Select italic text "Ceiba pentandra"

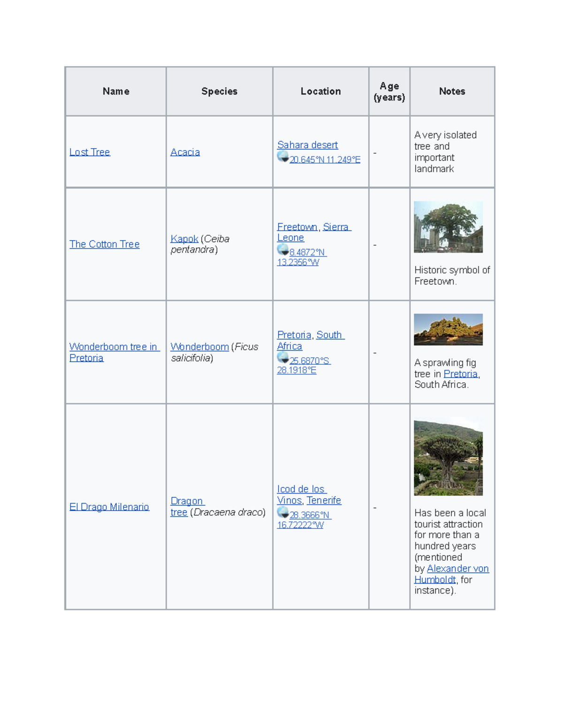click(x=200, y=244)
